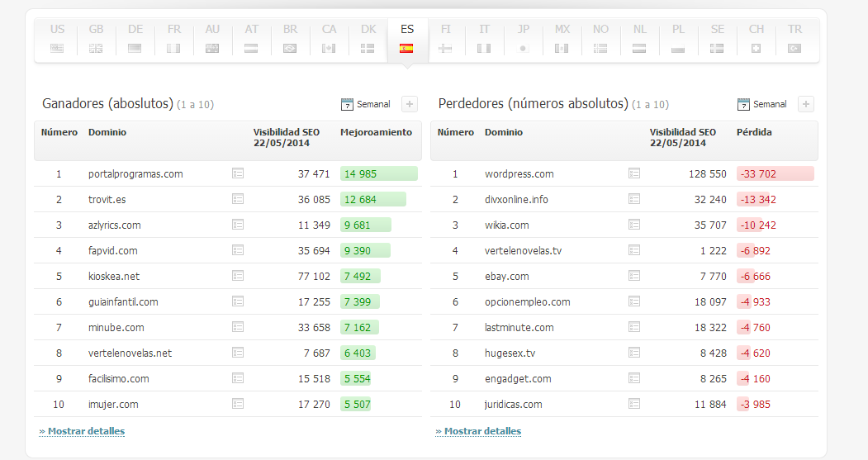Click domain wordpress.com

tap(519, 173)
